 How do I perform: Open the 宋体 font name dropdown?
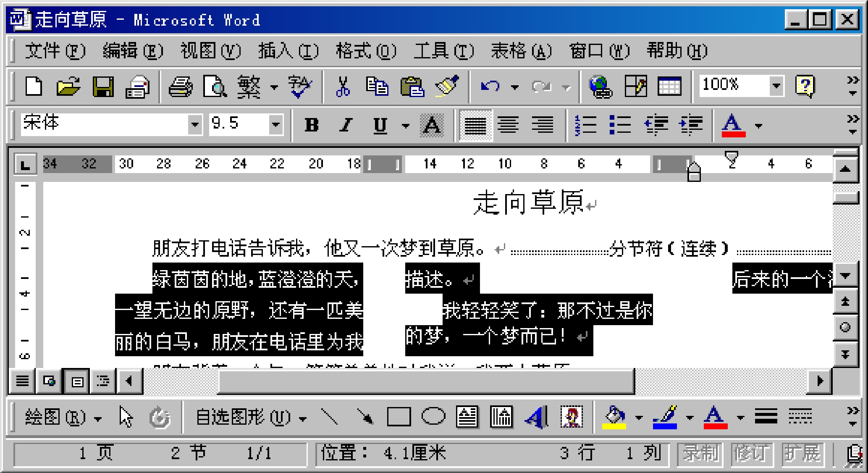click(194, 125)
